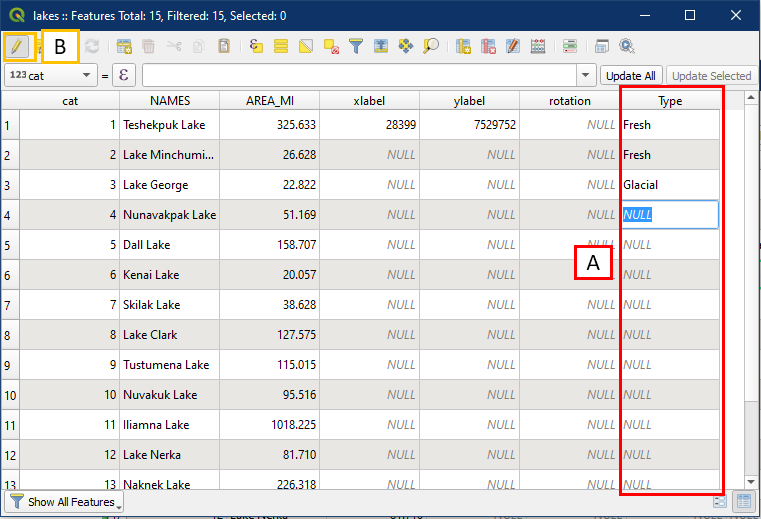Switch to form view at bottom right
The image size is (761, 519).
pyautogui.click(x=720, y=501)
